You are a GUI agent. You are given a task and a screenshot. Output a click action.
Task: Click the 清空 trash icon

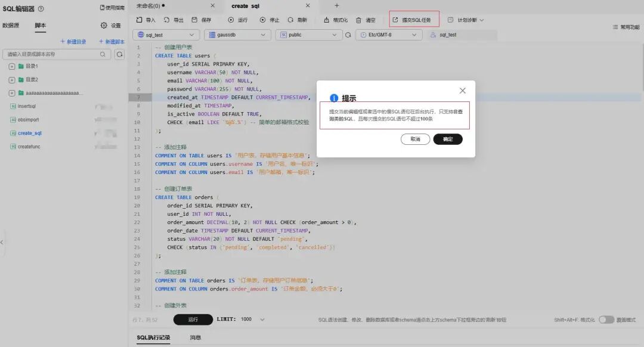[x=358, y=20]
